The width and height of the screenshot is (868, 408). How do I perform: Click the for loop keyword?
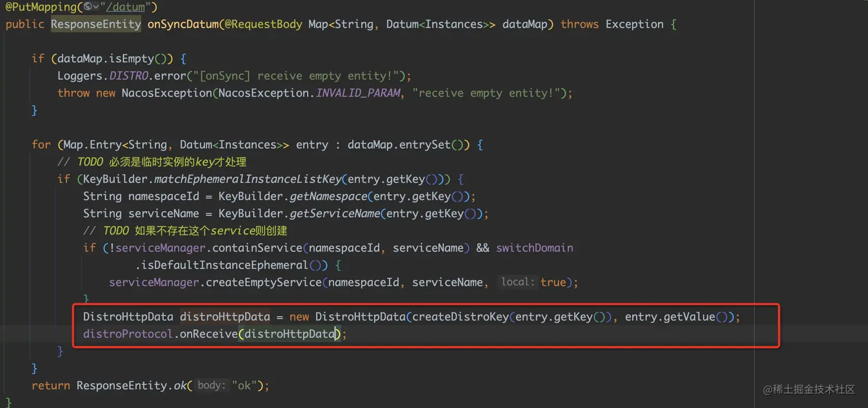click(41, 145)
